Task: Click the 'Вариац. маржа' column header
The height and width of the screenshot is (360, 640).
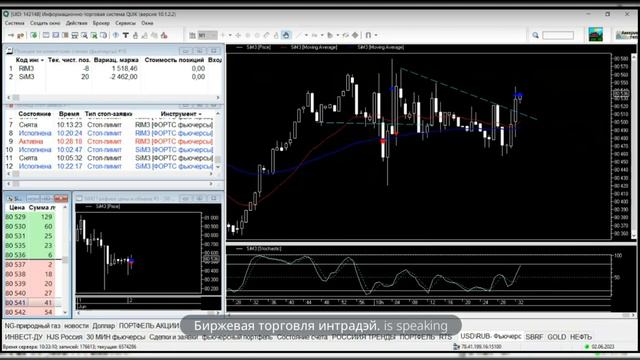Action: tap(116, 60)
